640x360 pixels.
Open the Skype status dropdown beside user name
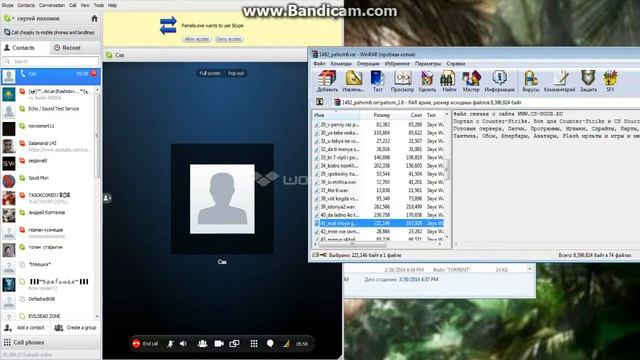(x=8, y=18)
